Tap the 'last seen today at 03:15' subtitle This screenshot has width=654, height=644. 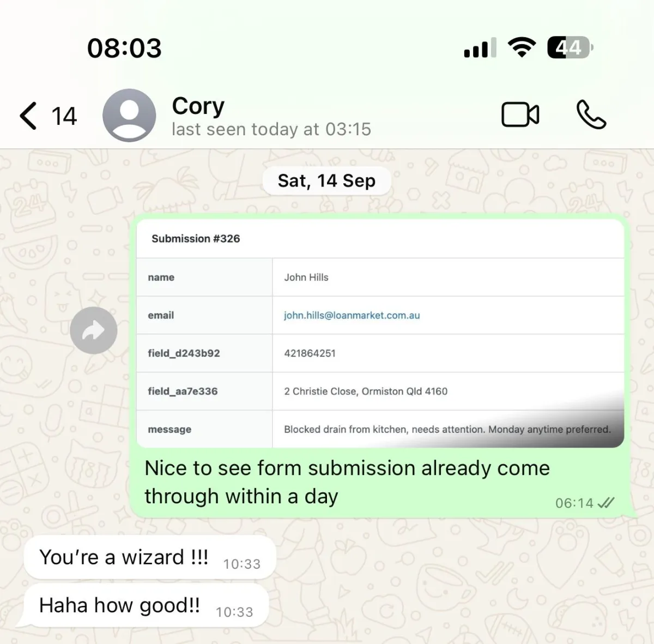coord(271,129)
